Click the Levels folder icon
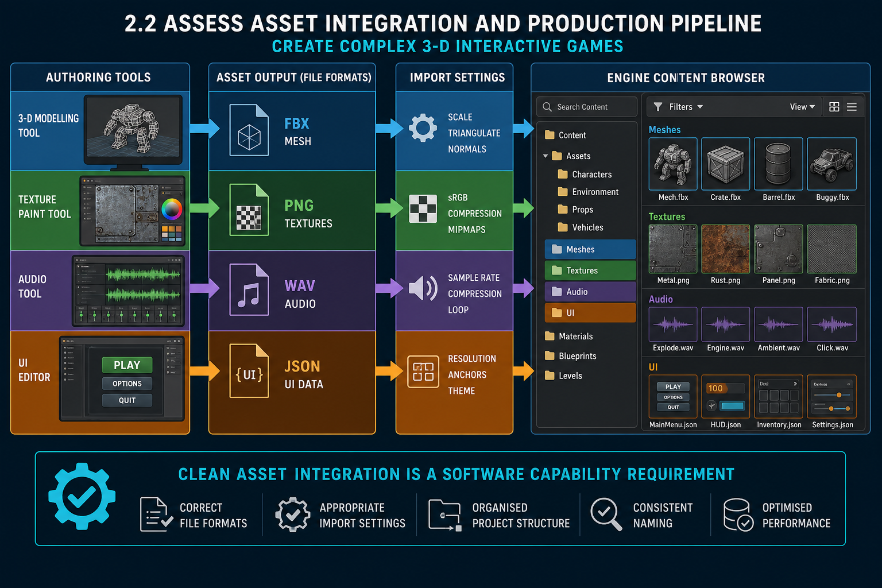This screenshot has width=882, height=588. tap(550, 375)
